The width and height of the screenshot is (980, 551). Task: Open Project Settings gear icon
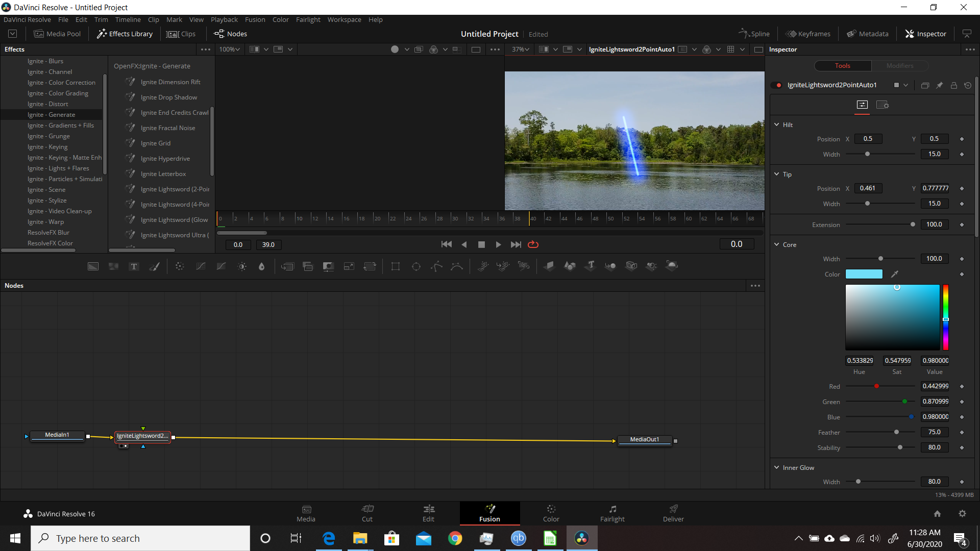coord(962,514)
